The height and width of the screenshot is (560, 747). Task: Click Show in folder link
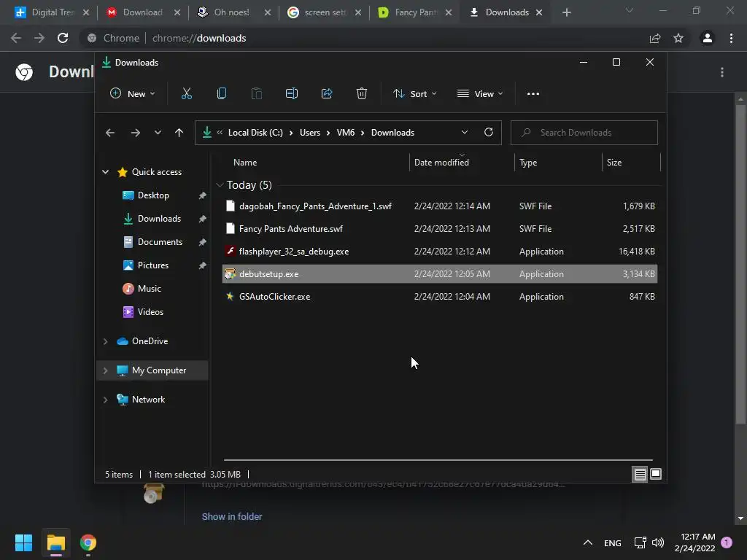click(232, 517)
